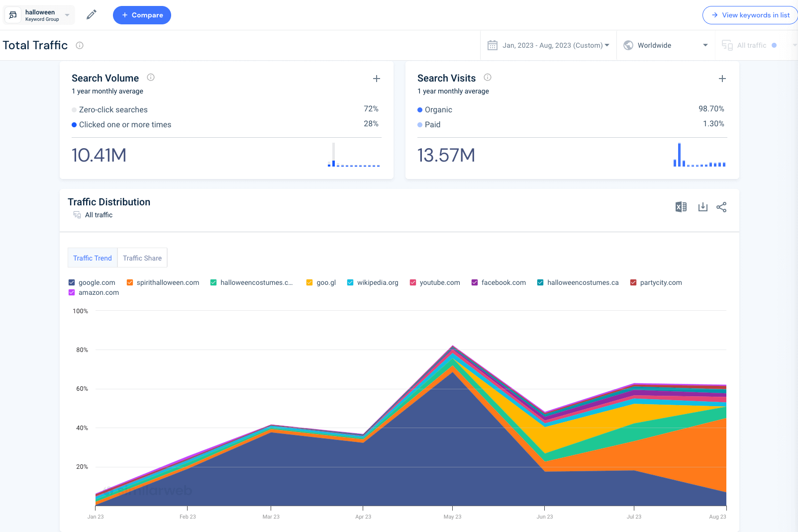Uncheck the google.com series checkbox
The width and height of the screenshot is (798, 532).
click(x=71, y=282)
